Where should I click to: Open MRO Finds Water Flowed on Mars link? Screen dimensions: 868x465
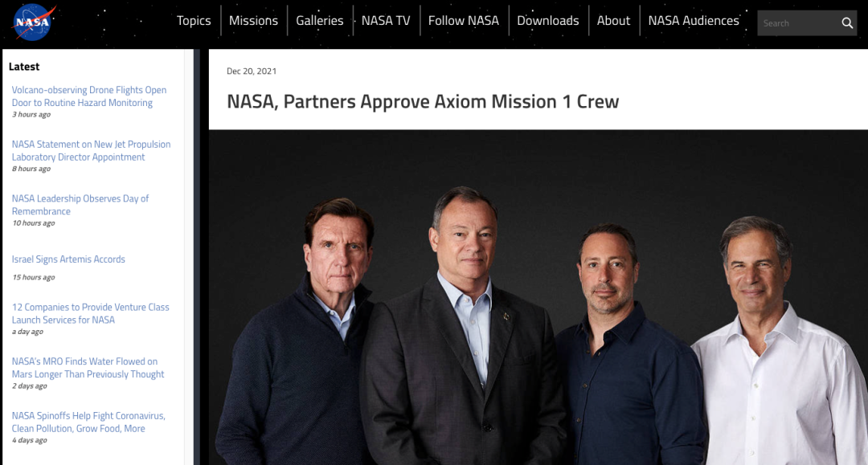click(88, 367)
